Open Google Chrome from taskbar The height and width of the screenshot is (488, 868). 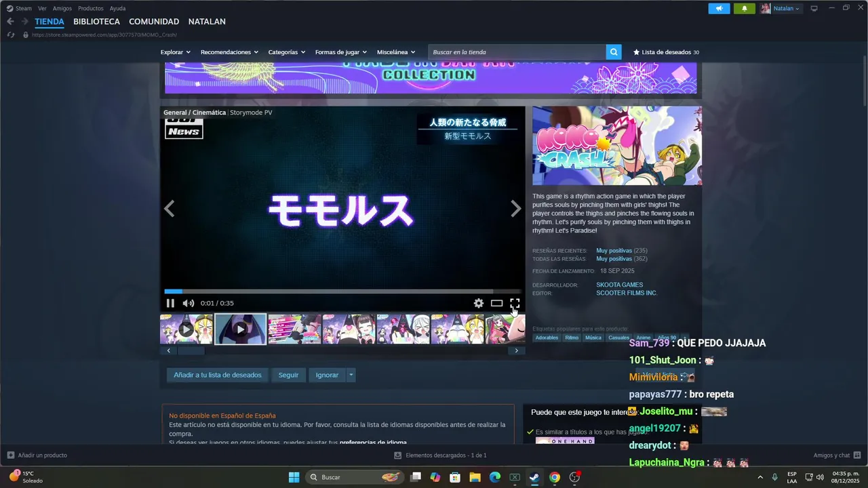click(x=555, y=477)
